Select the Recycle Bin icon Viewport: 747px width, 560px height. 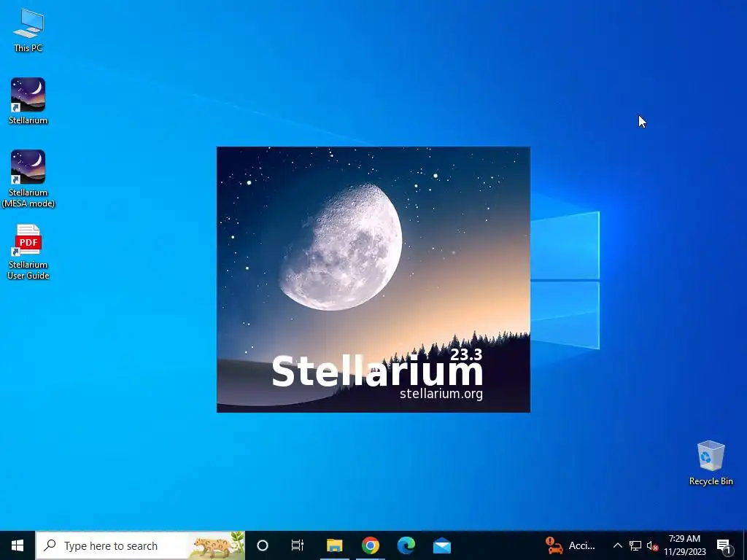pyautogui.click(x=711, y=462)
